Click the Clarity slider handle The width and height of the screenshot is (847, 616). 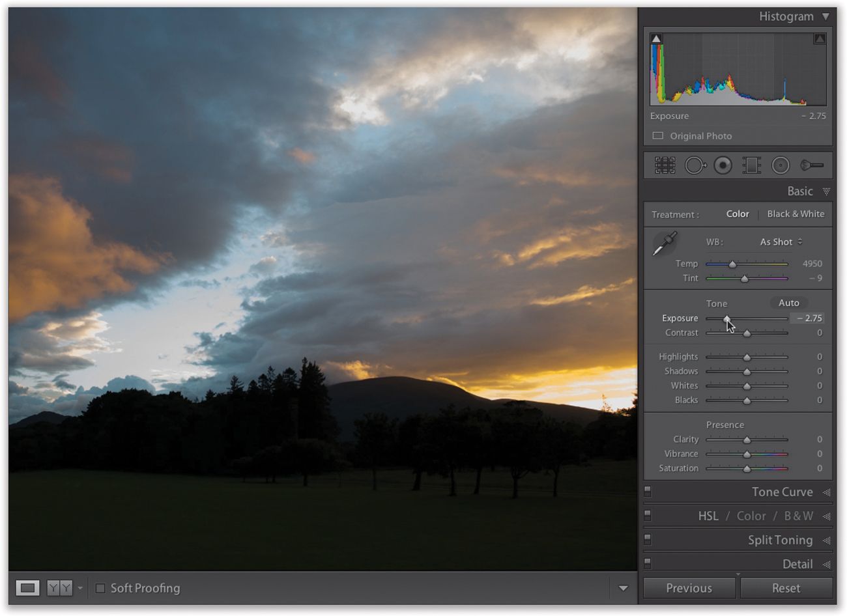click(747, 440)
